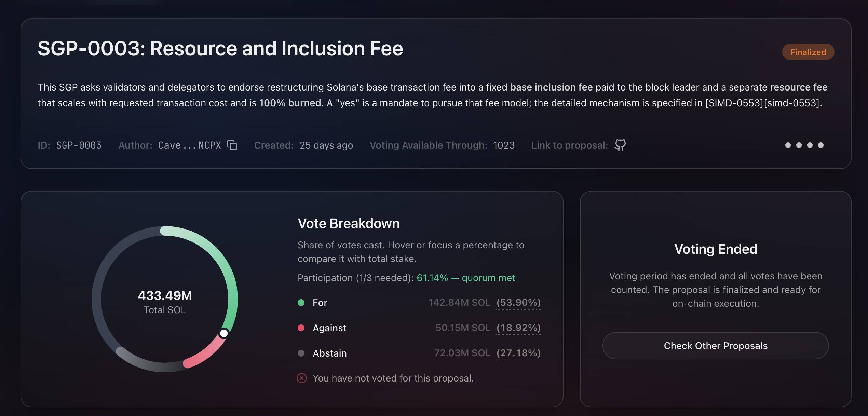Image resolution: width=868 pixels, height=416 pixels.
Task: Click the Finalized status badge
Action: tap(808, 52)
